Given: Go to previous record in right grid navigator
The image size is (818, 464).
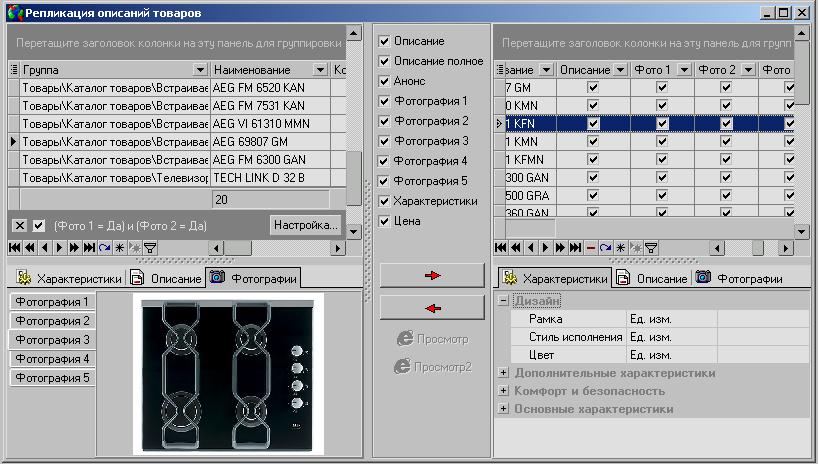Looking at the screenshot, I should 531,248.
